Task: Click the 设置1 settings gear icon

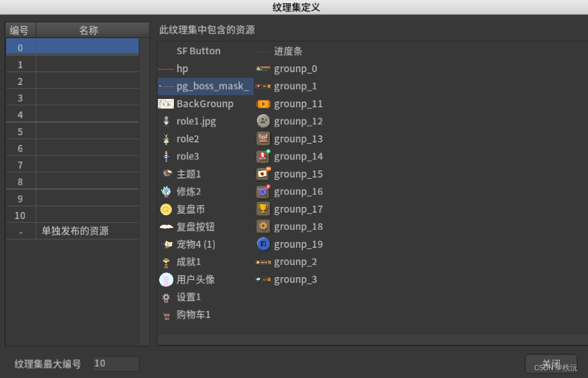Action: [x=166, y=297]
